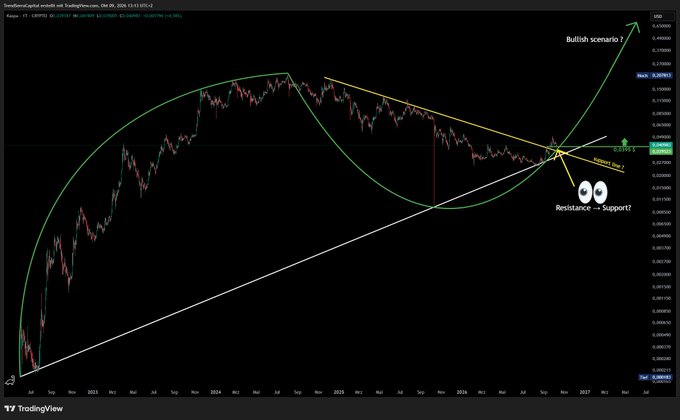Click the TrendSerraCapital snapshot header text
Screen dimensions: 680x420
(x=78, y=6)
